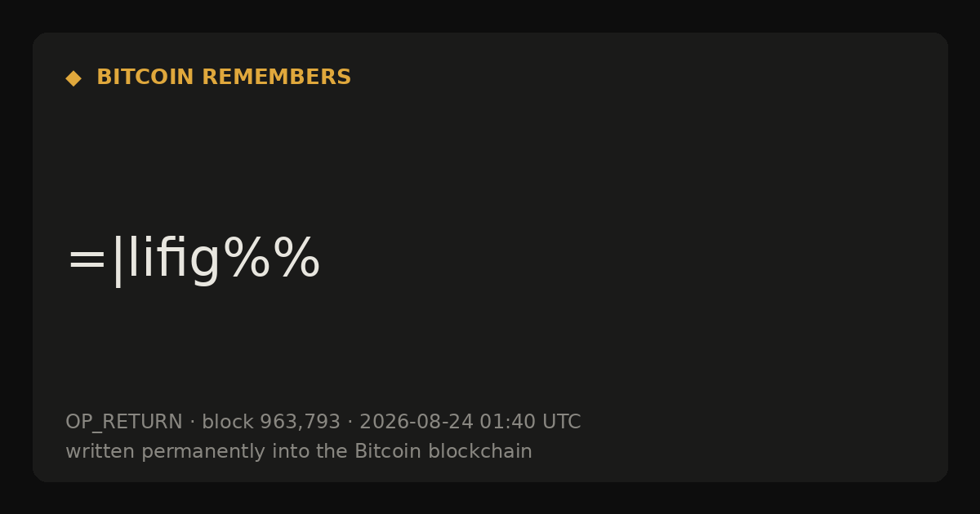Click the UTC timezone label
Image resolution: width=980 pixels, height=514 pixels.
(x=561, y=423)
